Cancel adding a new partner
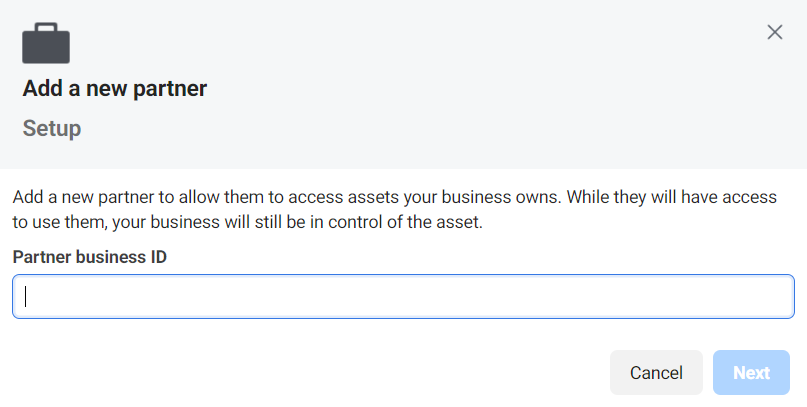Viewport: 807px width, 407px height. 656,373
